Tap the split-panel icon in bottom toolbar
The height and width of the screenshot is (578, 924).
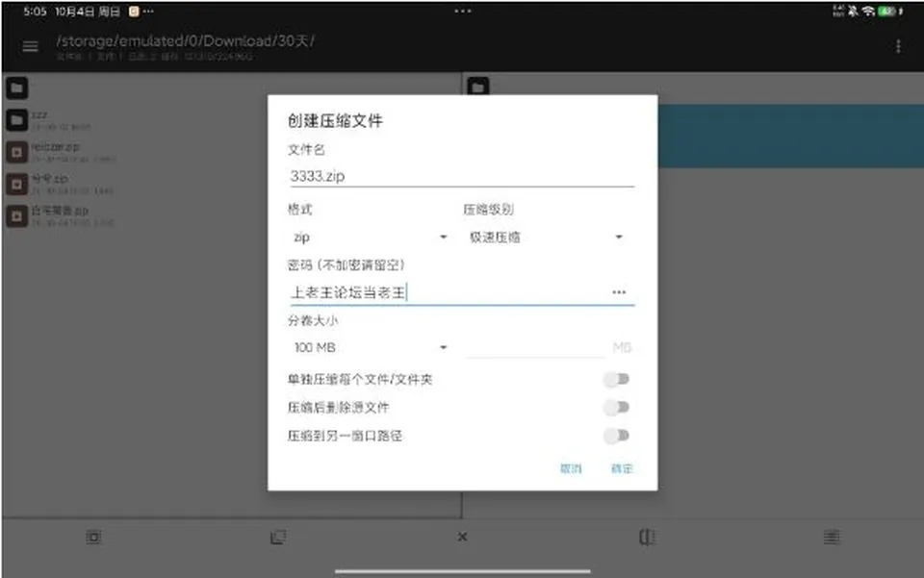(x=647, y=537)
